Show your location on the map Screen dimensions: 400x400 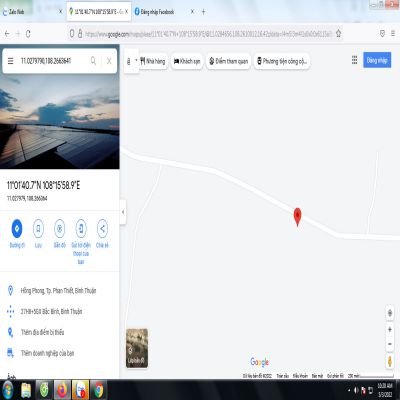point(390,313)
